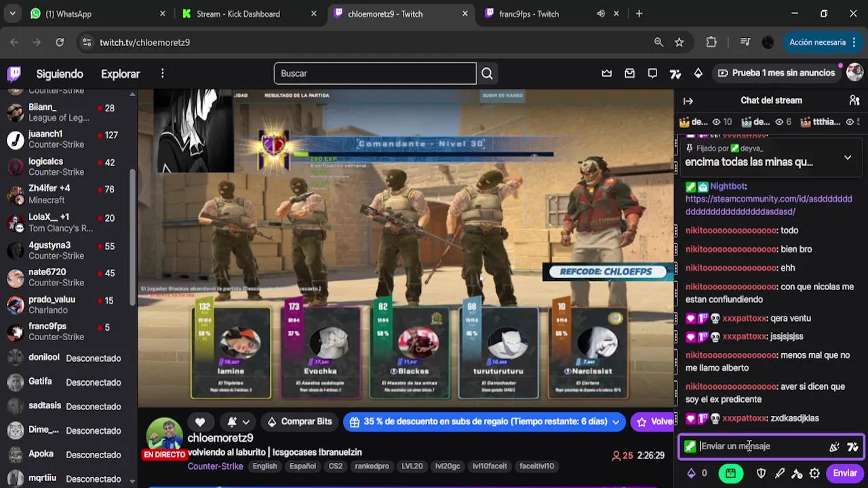
Task: Click the 7TV icon in top navigation
Action: click(x=675, y=73)
